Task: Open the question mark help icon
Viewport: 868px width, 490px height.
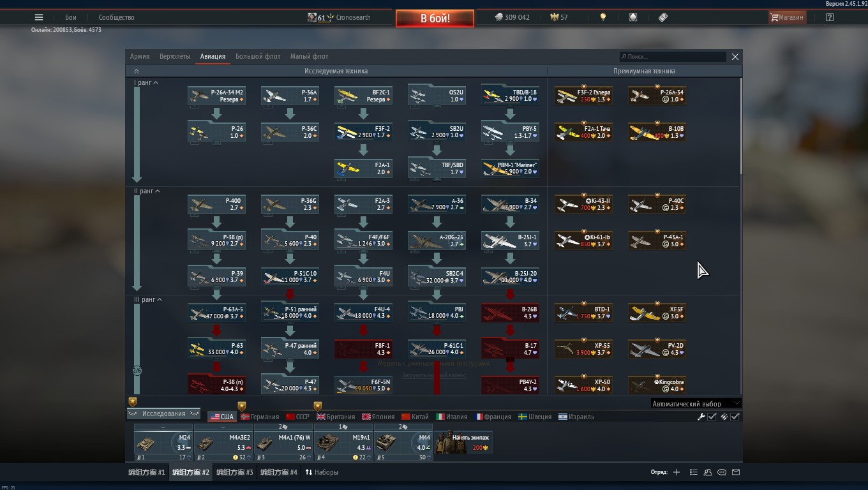Action: point(830,17)
